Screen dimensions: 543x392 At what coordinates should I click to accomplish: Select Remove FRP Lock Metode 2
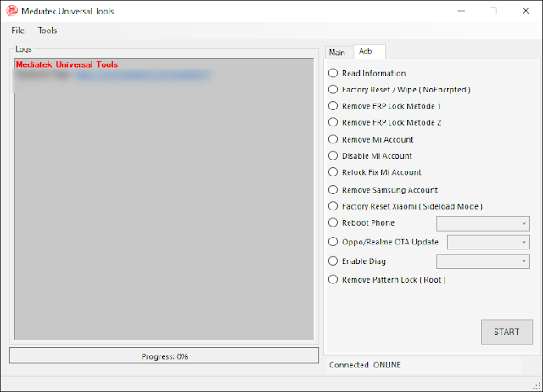[384, 122]
